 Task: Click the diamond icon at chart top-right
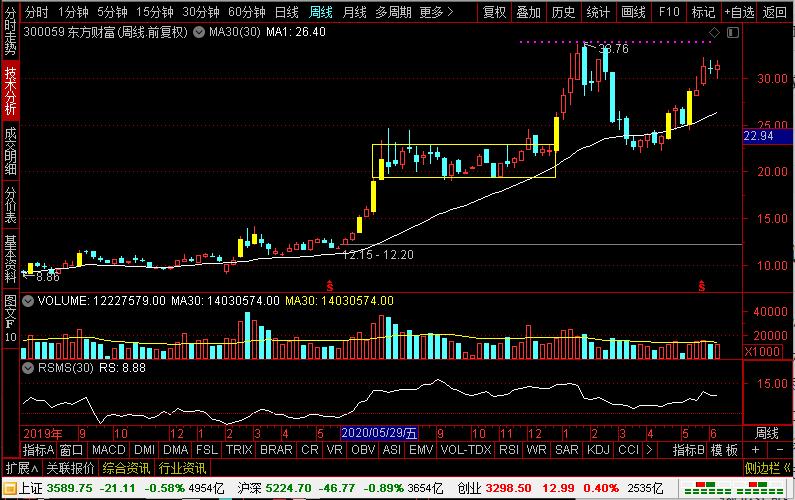(x=714, y=33)
